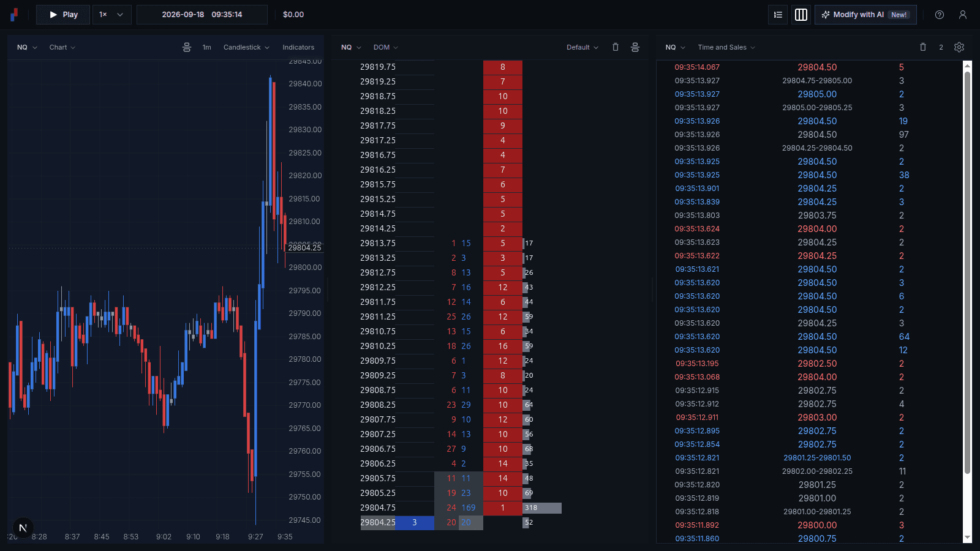Click the number 2 filter in Time and Sales
The height and width of the screenshot is (551, 980).
coord(941,47)
